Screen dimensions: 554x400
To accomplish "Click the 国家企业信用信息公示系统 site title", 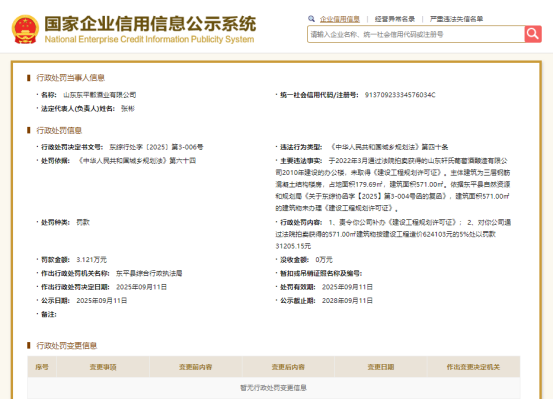I will pyautogui.click(x=150, y=24).
